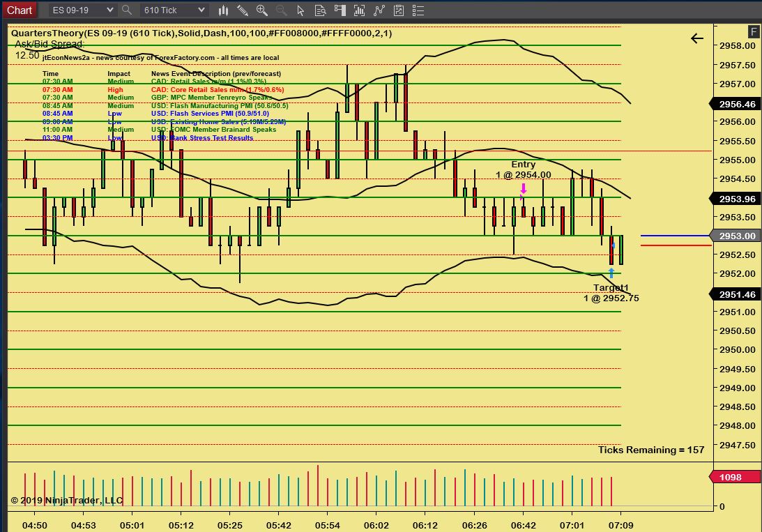Click the 2951.46 lower band price marker
762x532 pixels.
coord(736,294)
